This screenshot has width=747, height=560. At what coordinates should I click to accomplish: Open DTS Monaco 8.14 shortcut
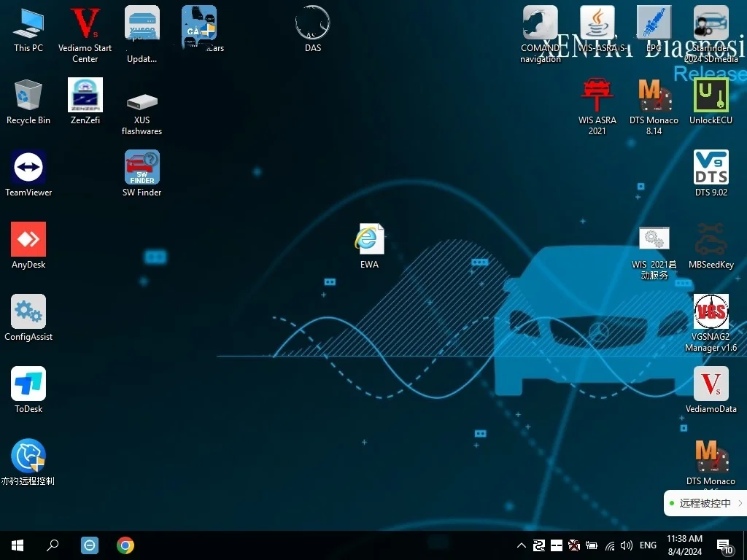654,106
